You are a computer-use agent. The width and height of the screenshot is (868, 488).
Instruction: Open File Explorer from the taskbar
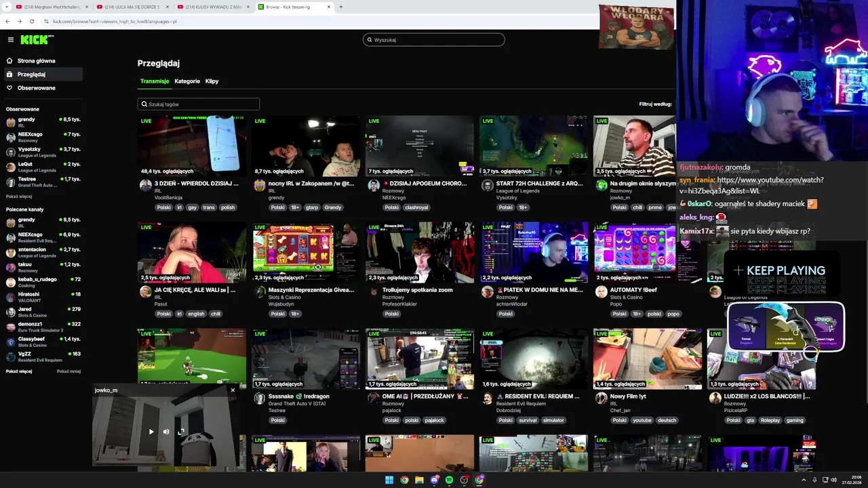[x=419, y=480]
